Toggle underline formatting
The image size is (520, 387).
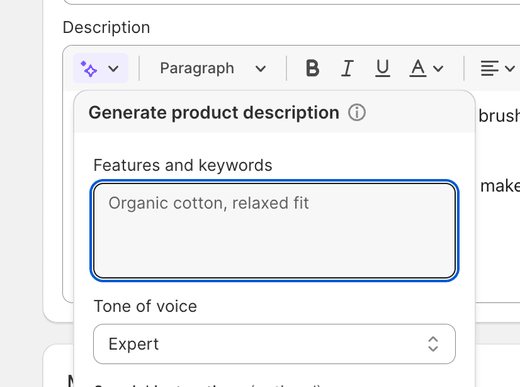click(x=382, y=68)
